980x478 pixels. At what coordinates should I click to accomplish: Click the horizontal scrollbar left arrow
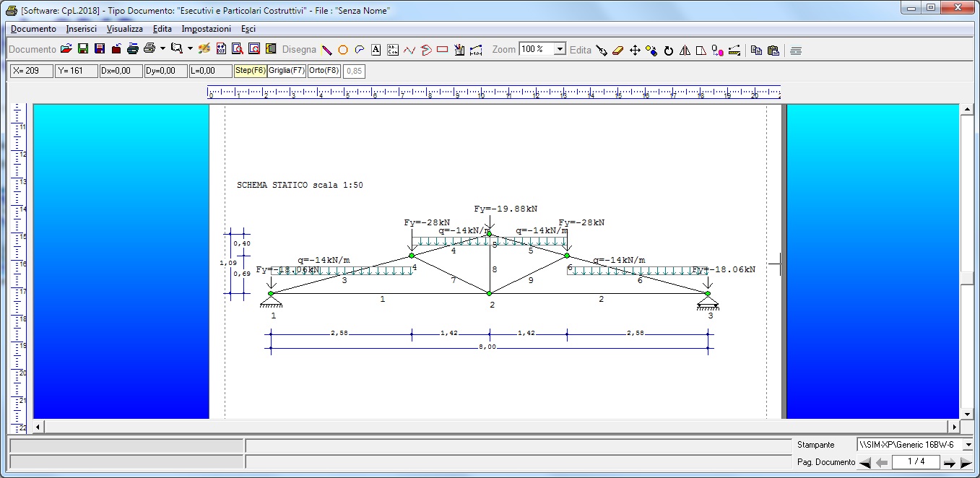[x=39, y=426]
